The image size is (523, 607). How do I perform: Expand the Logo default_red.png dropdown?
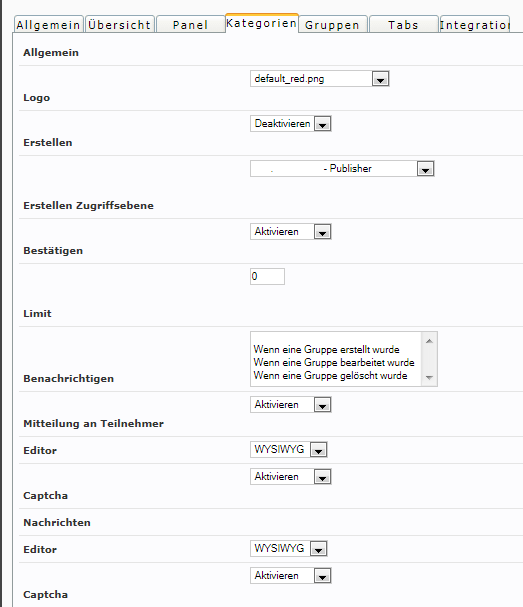point(319,79)
